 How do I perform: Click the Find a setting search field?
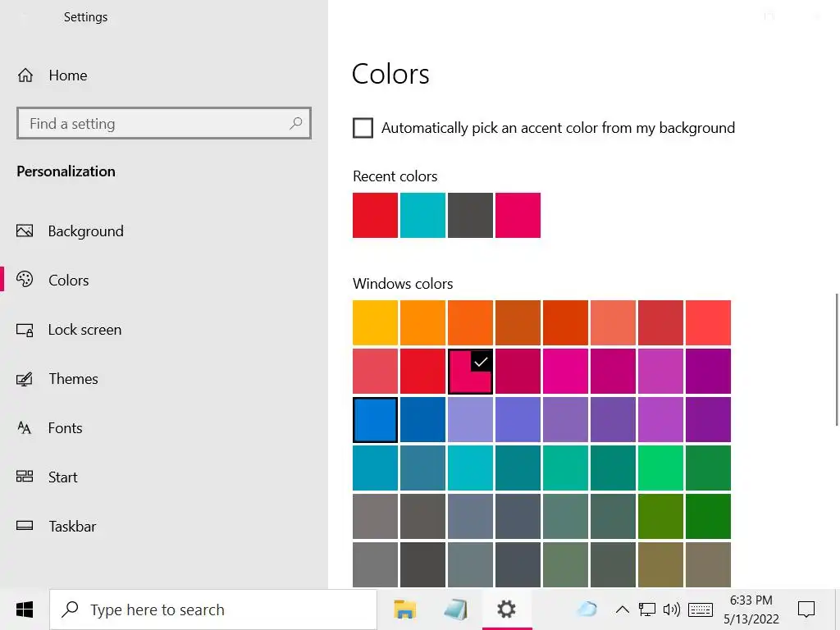[x=156, y=124]
